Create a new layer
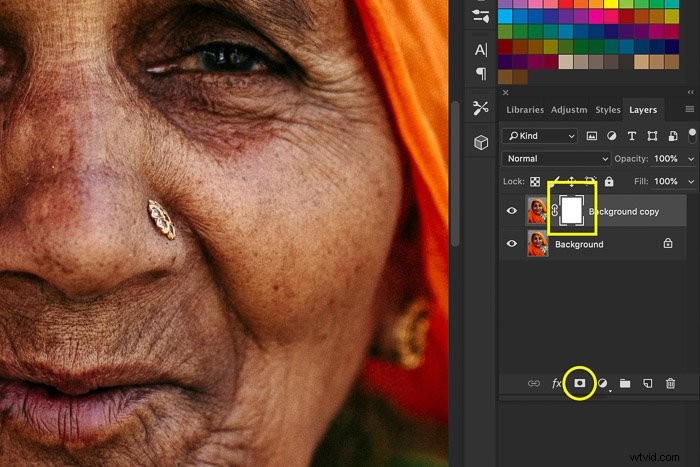This screenshot has height=467, width=700. [647, 384]
